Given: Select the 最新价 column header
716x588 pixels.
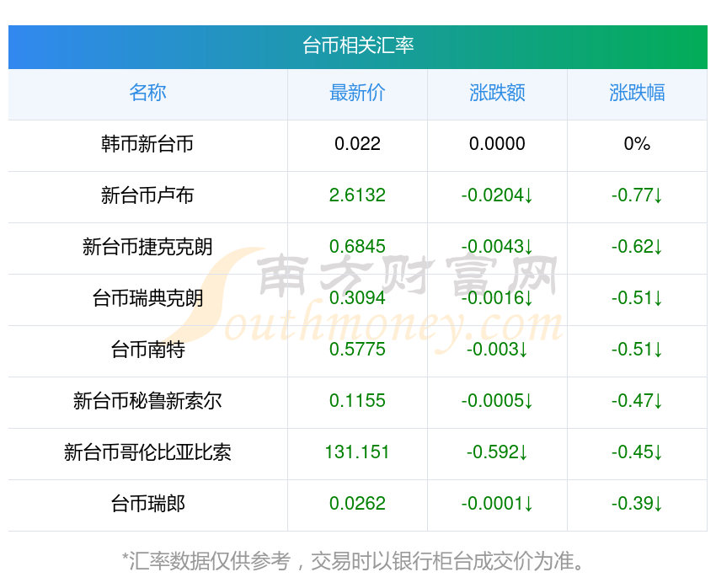Looking at the screenshot, I should pos(357,93).
